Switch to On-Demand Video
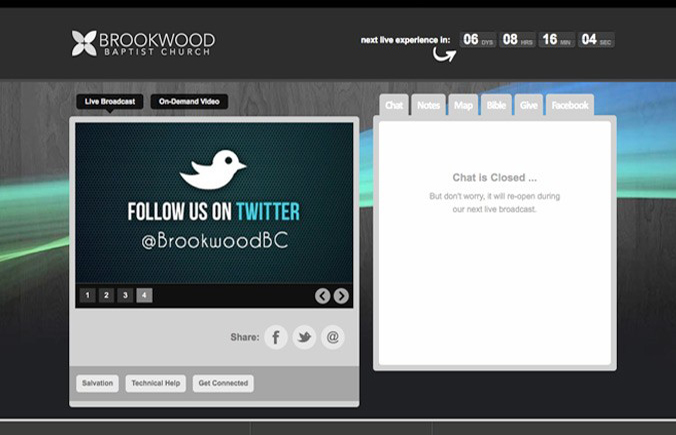 pos(189,102)
